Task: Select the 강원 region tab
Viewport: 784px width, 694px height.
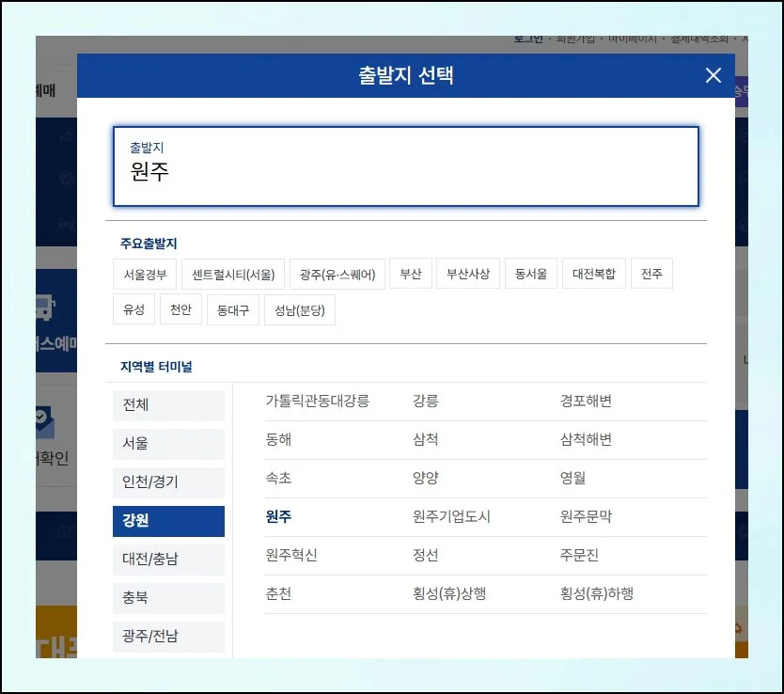Action: pos(168,520)
